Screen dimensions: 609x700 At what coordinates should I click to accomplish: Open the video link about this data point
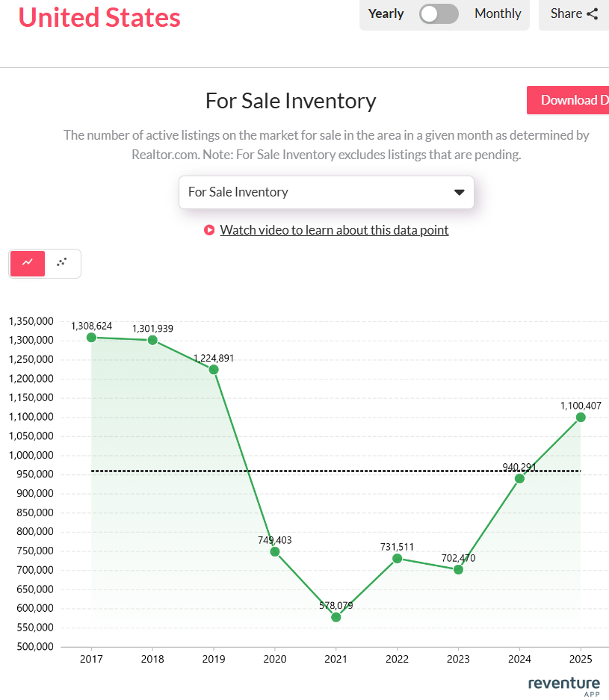coord(334,230)
